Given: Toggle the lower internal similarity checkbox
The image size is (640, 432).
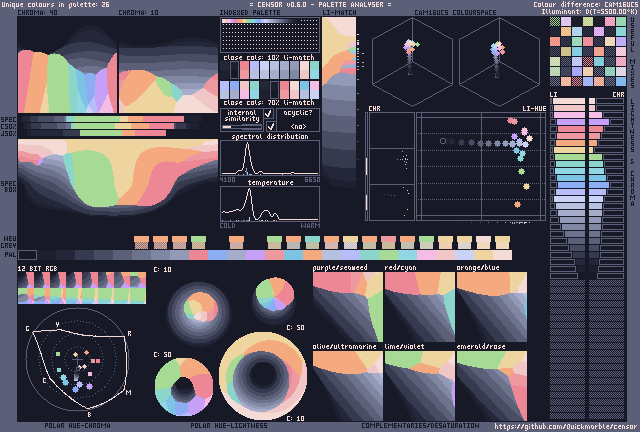Looking at the screenshot, I should point(269,126).
